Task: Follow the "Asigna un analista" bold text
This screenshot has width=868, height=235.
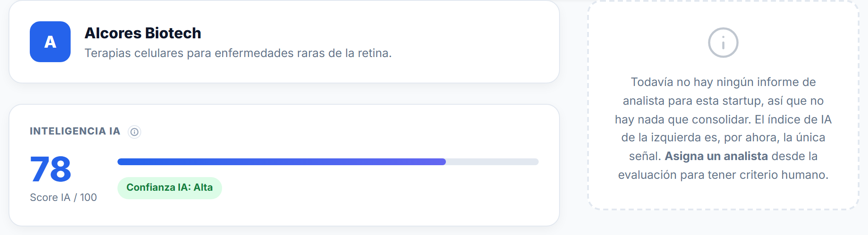Action: coord(716,156)
